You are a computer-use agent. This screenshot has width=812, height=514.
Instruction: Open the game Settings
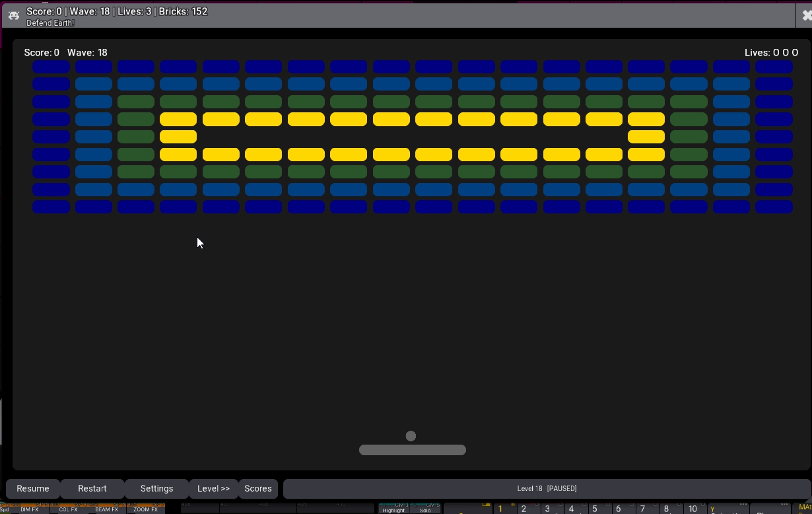pyautogui.click(x=156, y=489)
